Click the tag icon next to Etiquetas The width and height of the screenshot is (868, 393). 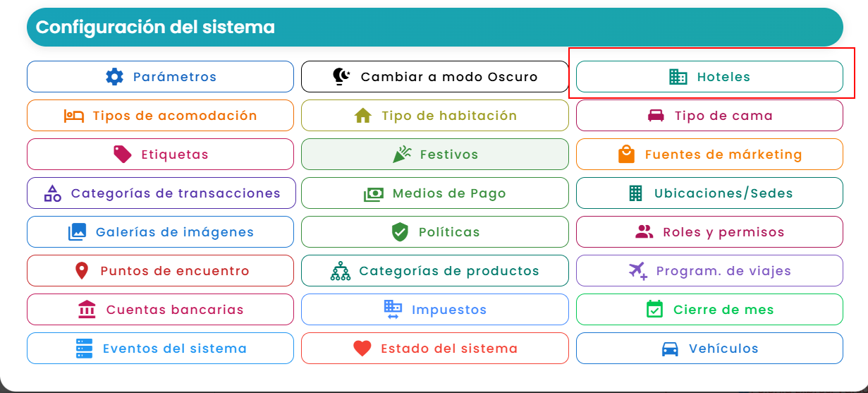point(123,155)
